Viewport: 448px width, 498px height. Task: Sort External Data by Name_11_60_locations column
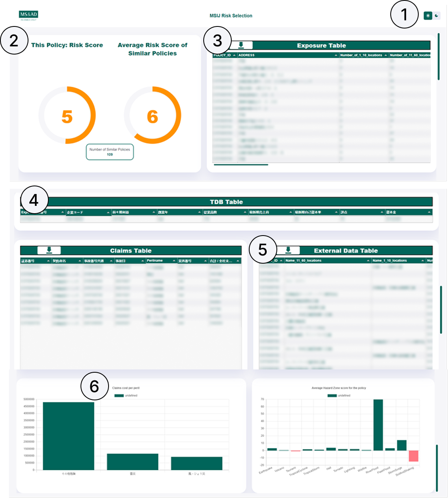pos(368,261)
